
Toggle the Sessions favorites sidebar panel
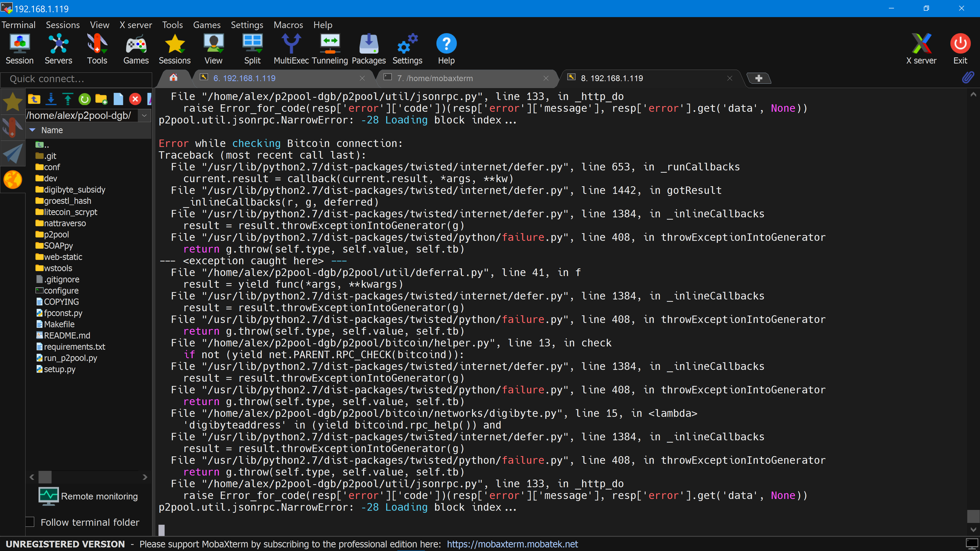tap(13, 102)
